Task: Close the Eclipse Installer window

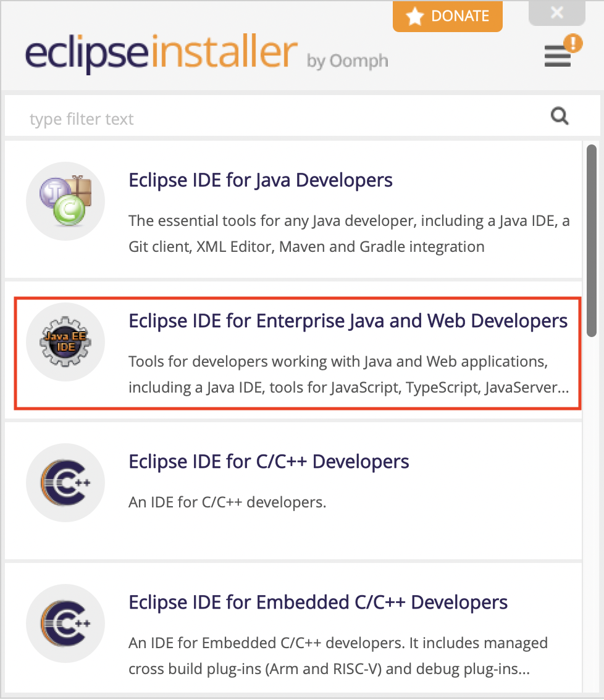Action: click(556, 12)
